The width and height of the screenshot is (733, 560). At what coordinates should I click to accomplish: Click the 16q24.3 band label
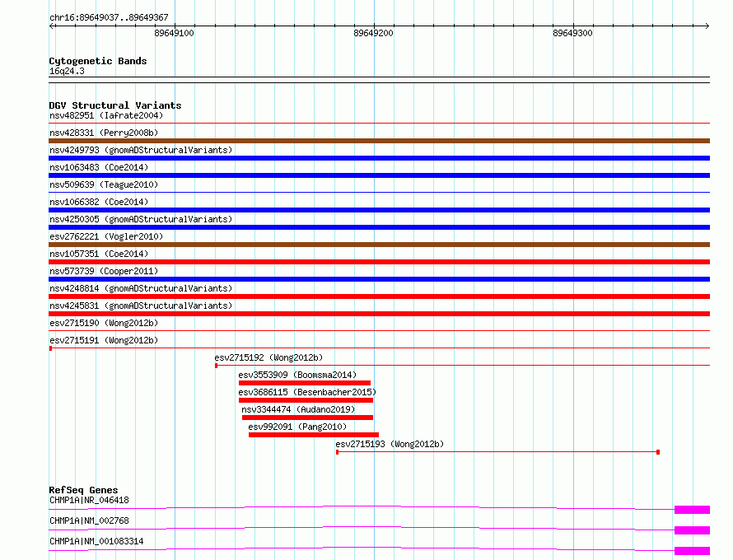(67, 71)
